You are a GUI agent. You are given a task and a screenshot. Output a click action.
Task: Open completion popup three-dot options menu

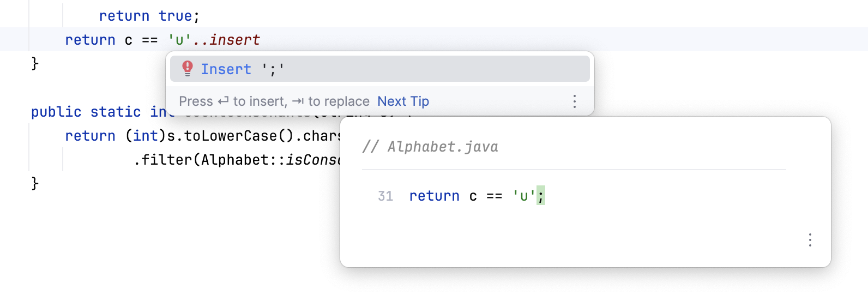coord(574,101)
